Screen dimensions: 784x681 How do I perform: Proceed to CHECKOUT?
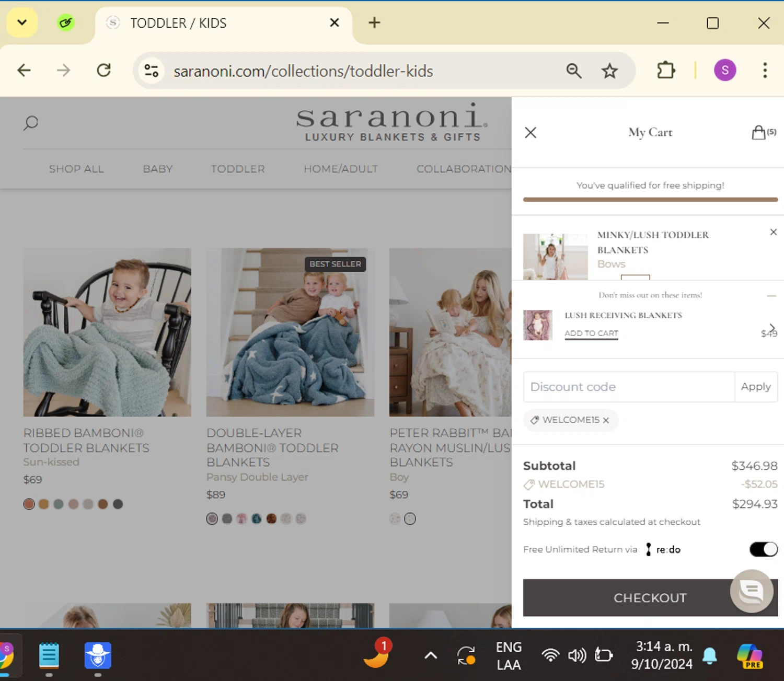pyautogui.click(x=650, y=598)
